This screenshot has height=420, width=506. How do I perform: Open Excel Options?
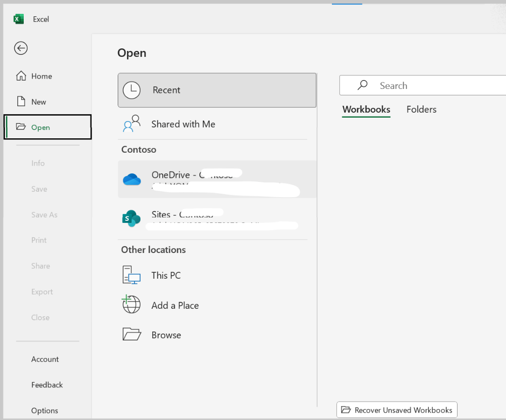click(45, 411)
